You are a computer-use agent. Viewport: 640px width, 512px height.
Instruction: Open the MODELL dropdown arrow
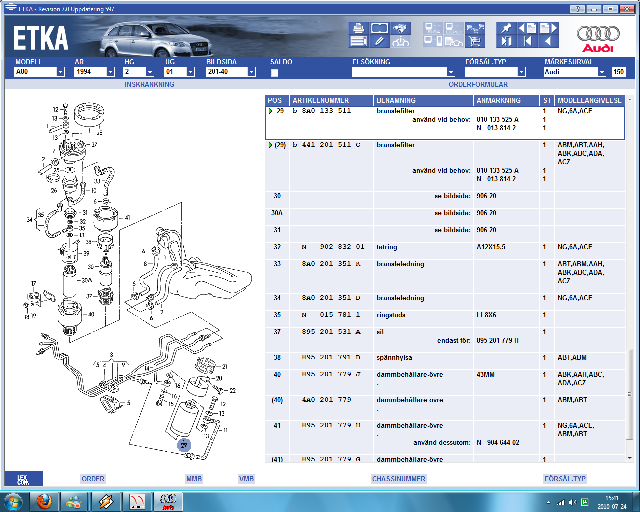[60, 72]
